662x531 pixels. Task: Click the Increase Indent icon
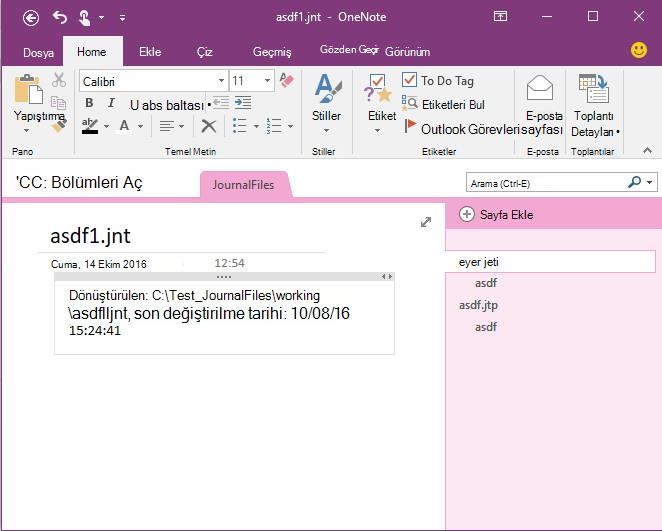243,103
